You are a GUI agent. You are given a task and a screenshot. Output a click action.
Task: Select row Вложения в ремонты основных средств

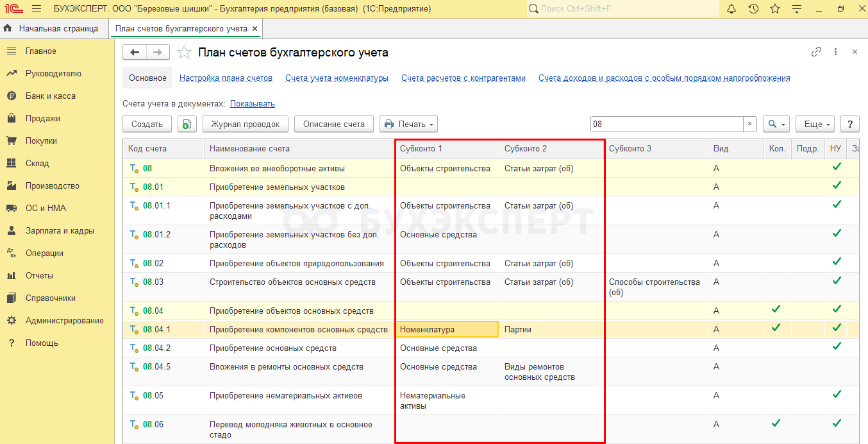click(491, 371)
